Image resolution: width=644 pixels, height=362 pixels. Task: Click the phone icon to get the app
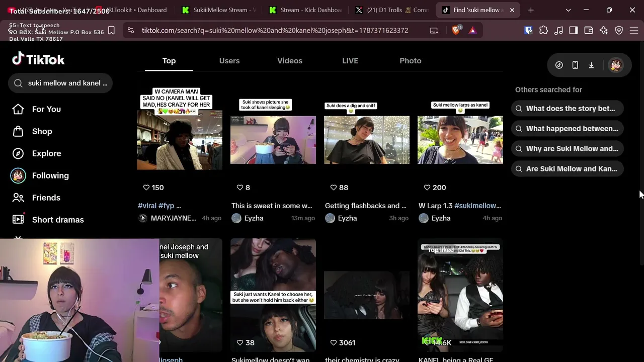575,65
